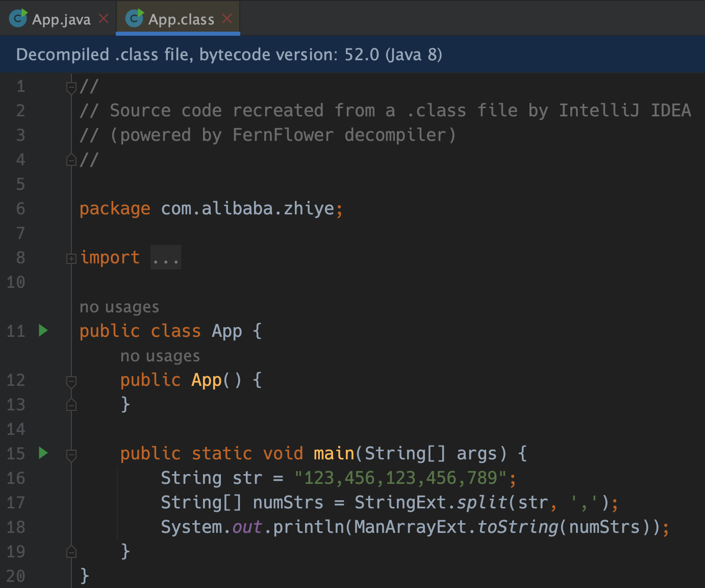Image resolution: width=705 pixels, height=588 pixels.
Task: Expand the folded import statements
Action: (x=71, y=259)
